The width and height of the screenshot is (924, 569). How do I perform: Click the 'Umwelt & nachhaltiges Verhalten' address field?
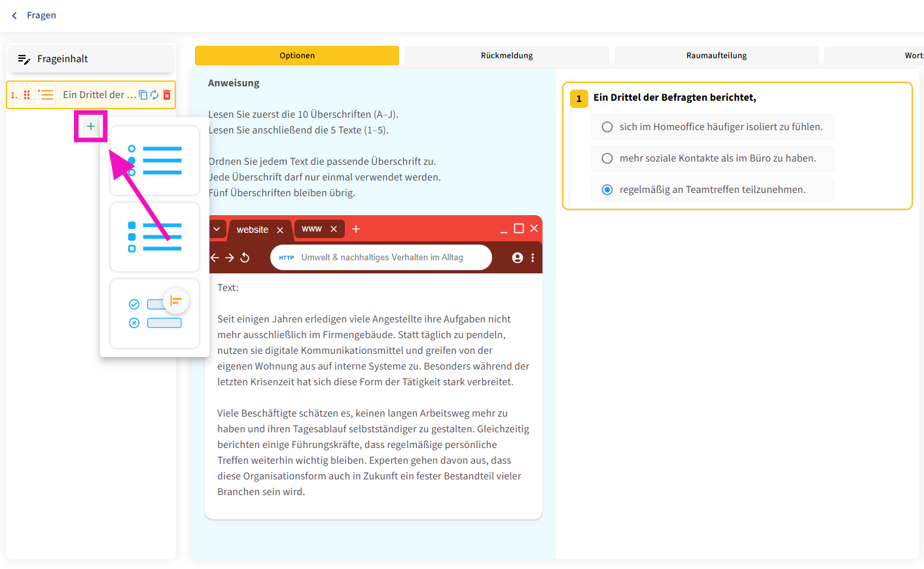(382, 258)
